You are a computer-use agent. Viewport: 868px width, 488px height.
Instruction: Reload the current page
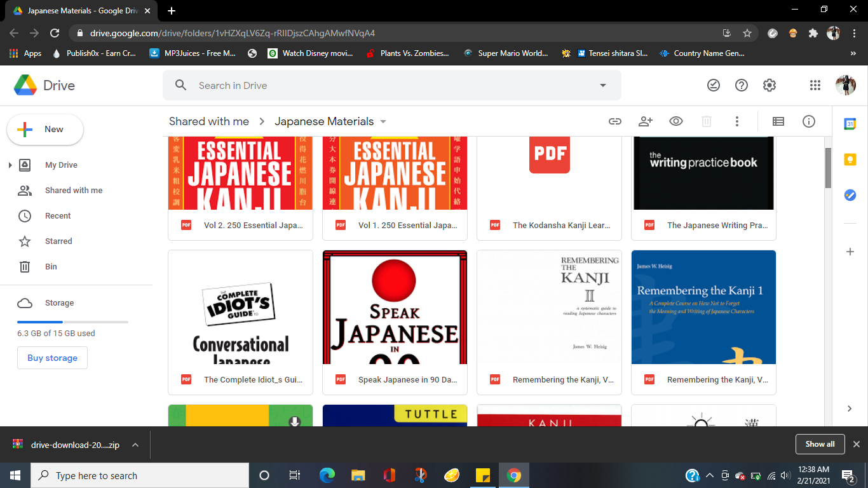(55, 33)
